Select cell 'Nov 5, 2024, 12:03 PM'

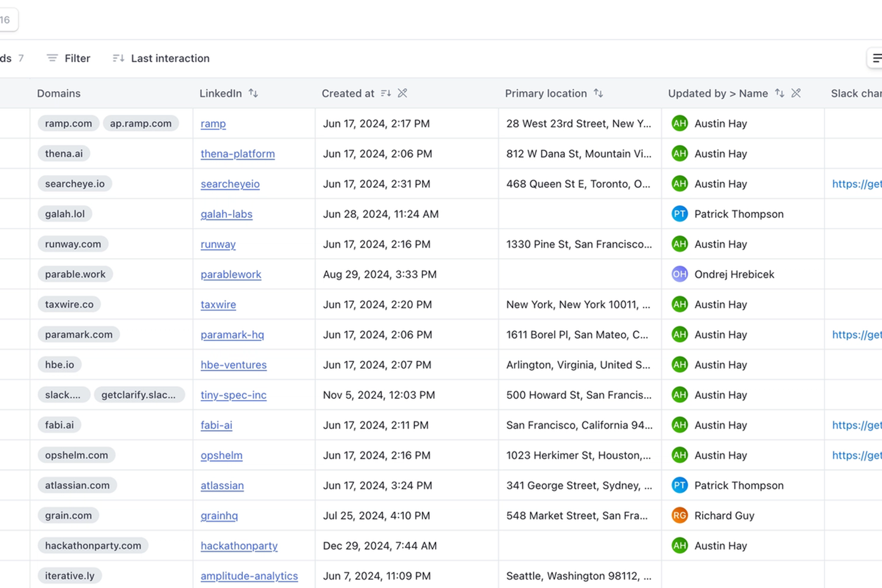tap(407, 395)
